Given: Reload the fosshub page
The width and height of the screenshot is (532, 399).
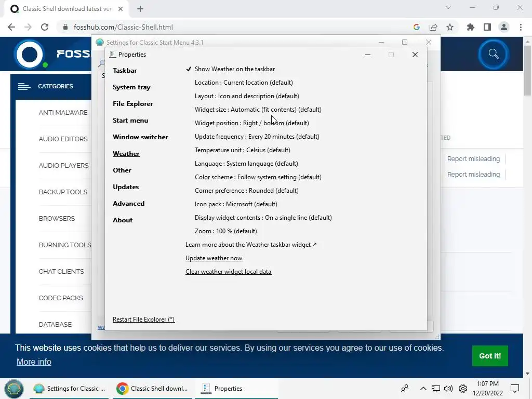Looking at the screenshot, I should (45, 27).
